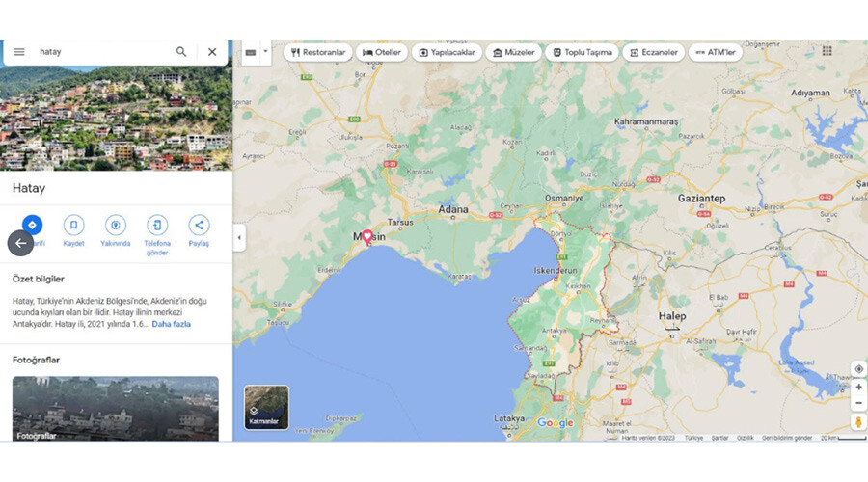Image resolution: width=868 pixels, height=482 pixels.
Task: Click the yellow Street View pegman
Action: click(x=858, y=422)
